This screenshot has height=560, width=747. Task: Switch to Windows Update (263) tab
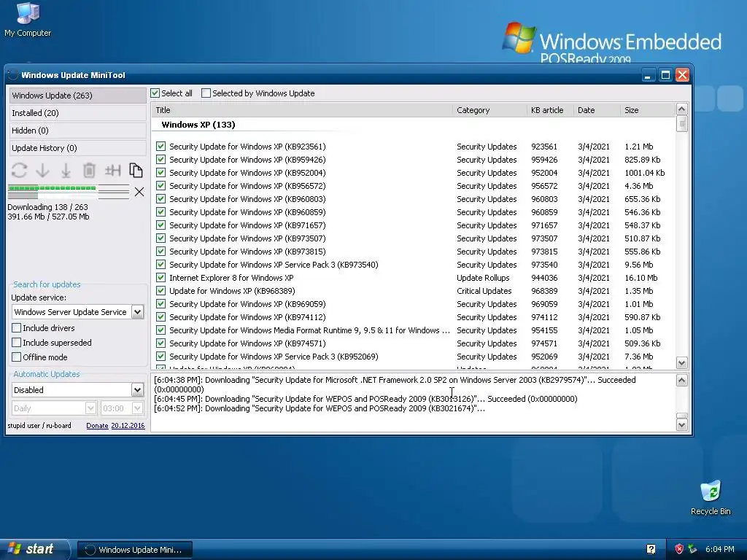[77, 96]
